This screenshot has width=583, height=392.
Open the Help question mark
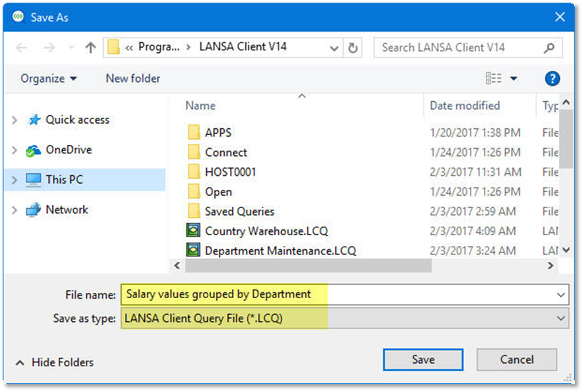point(552,79)
